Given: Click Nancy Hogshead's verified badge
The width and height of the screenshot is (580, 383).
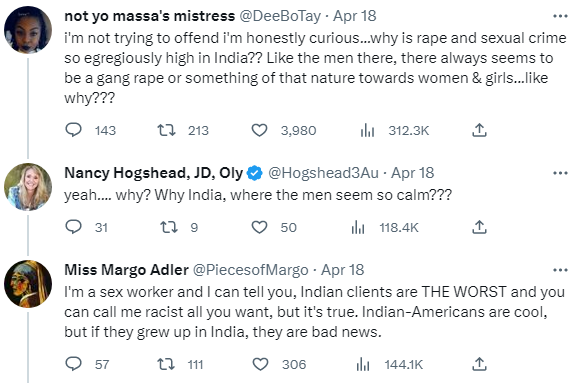Looking at the screenshot, I should point(254,173).
